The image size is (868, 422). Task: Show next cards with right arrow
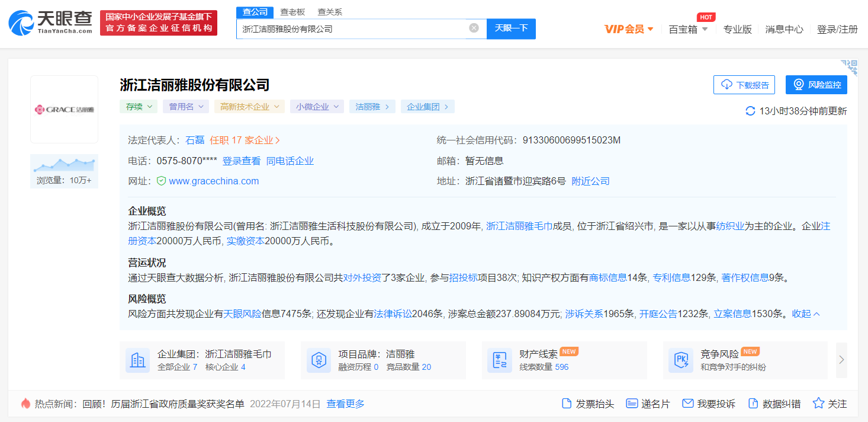tap(841, 360)
